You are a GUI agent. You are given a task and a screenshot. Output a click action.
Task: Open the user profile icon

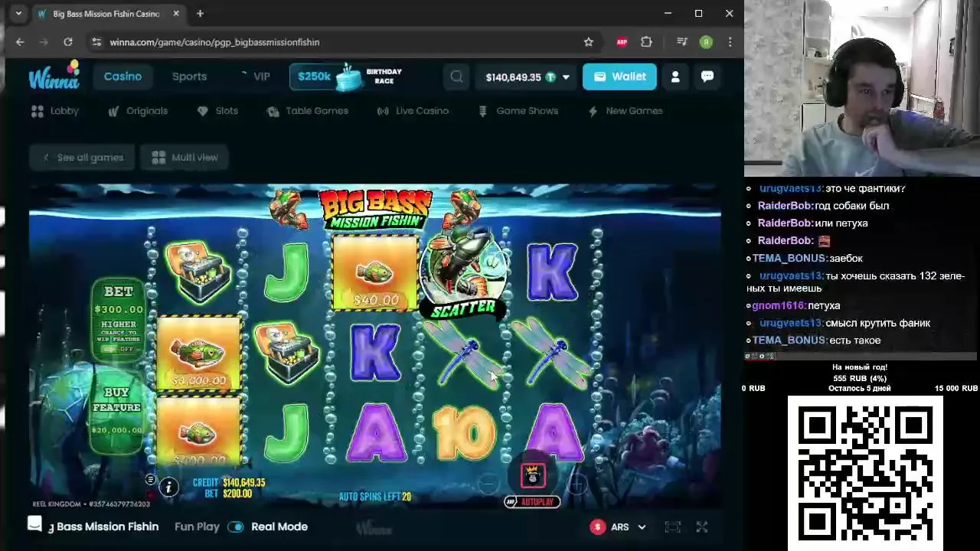675,77
